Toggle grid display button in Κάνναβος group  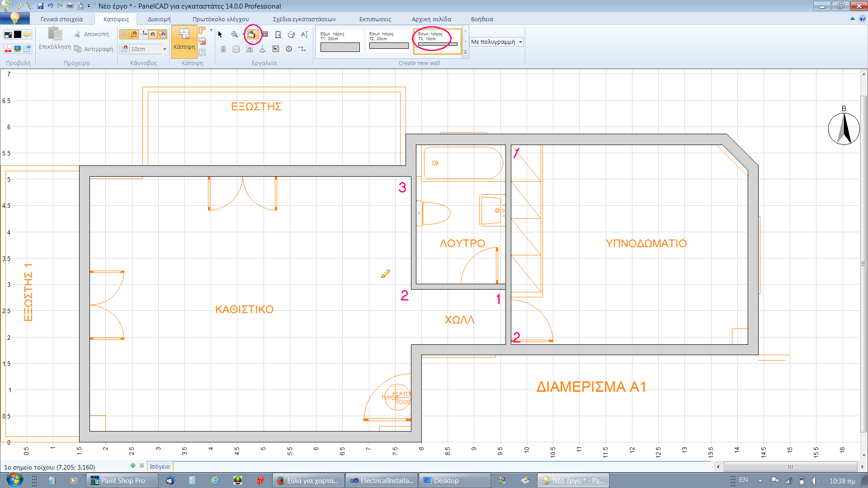point(124,34)
